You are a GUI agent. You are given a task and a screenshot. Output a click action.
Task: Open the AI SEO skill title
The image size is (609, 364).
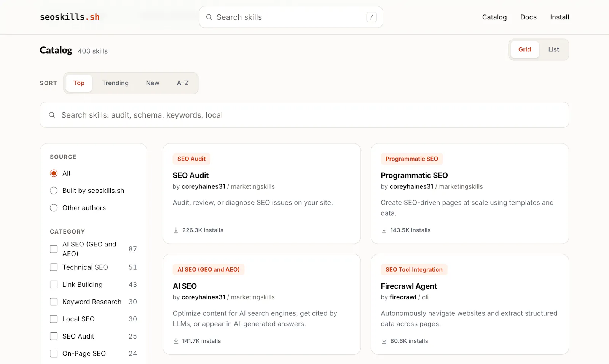click(x=185, y=286)
